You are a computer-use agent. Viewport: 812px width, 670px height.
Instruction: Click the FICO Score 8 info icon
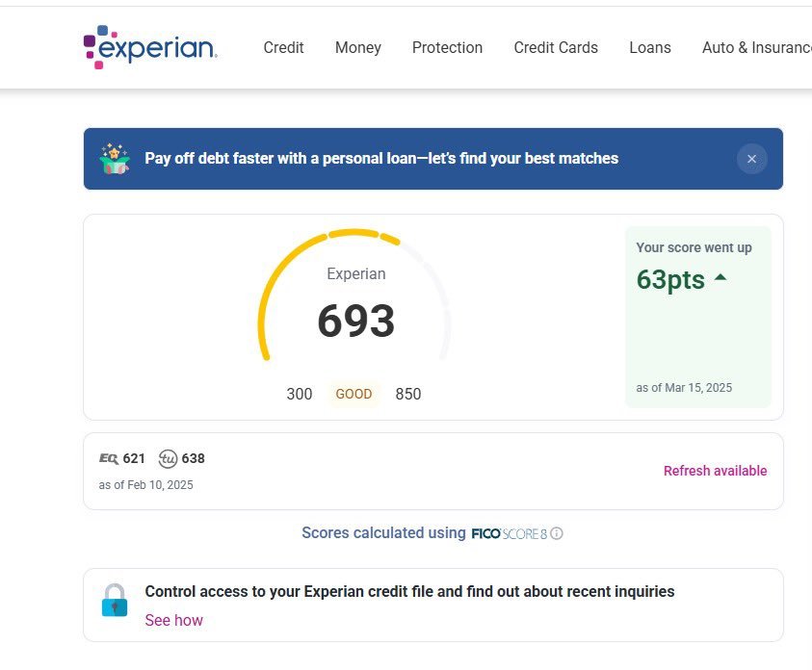pyautogui.click(x=557, y=533)
